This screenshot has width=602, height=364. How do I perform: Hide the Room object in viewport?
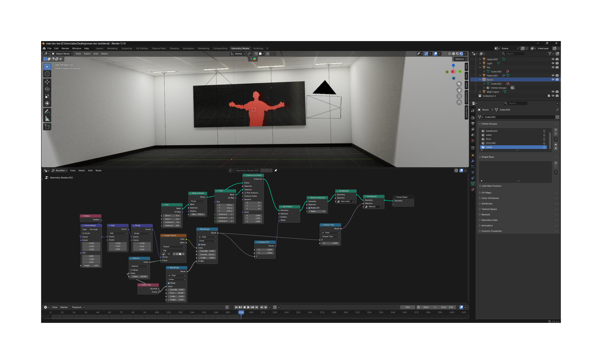click(x=553, y=80)
